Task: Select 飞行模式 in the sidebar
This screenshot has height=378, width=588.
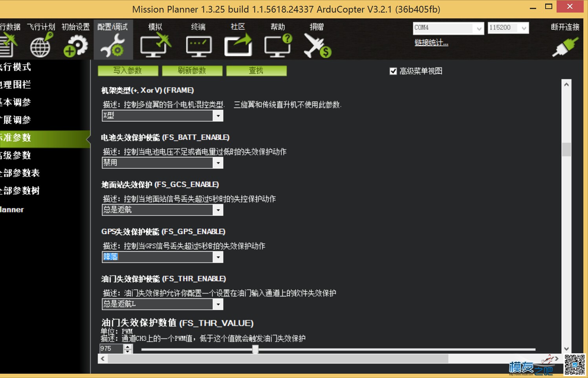Action: pyautogui.click(x=15, y=67)
